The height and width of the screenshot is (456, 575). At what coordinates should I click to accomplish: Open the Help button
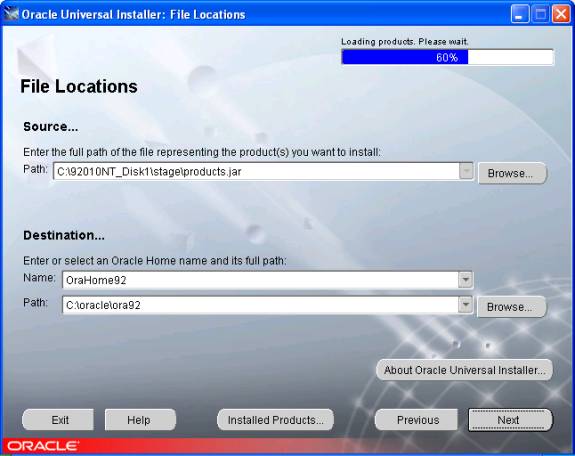click(140, 420)
